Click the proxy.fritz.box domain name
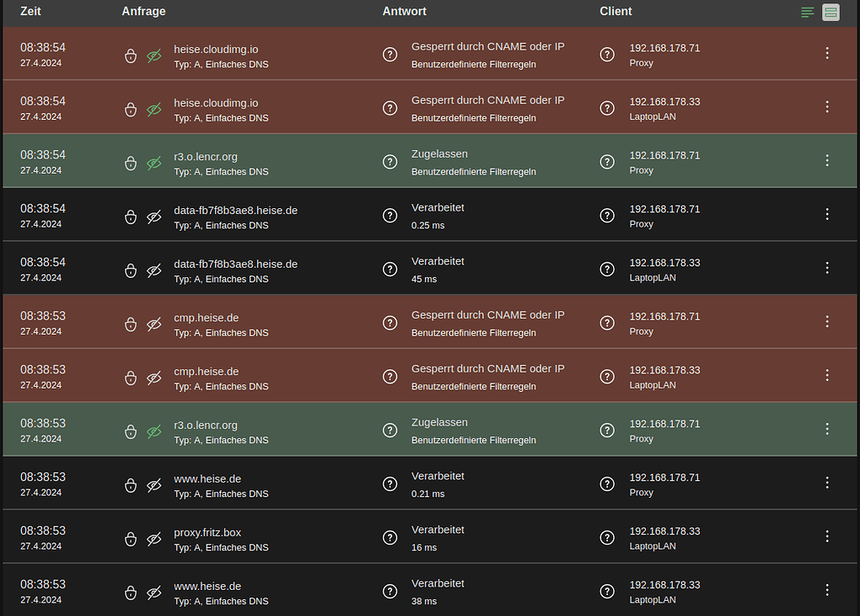860x616 pixels. coord(207,532)
